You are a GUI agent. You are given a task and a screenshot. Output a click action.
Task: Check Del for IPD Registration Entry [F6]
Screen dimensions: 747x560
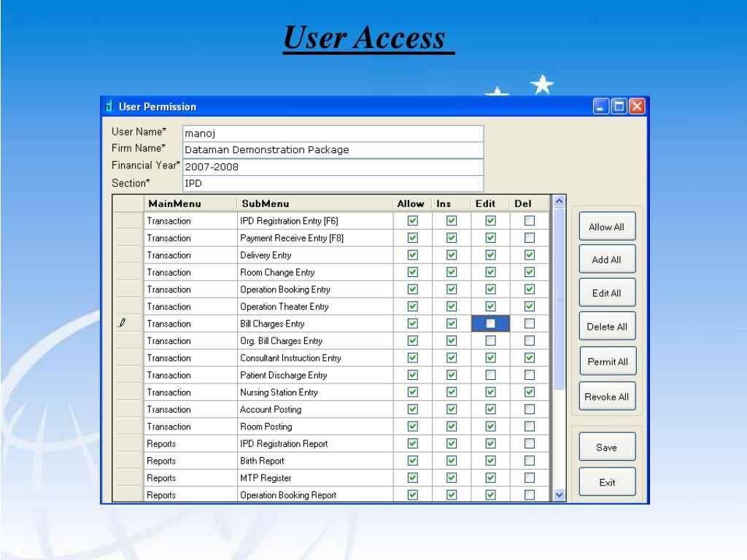click(530, 220)
